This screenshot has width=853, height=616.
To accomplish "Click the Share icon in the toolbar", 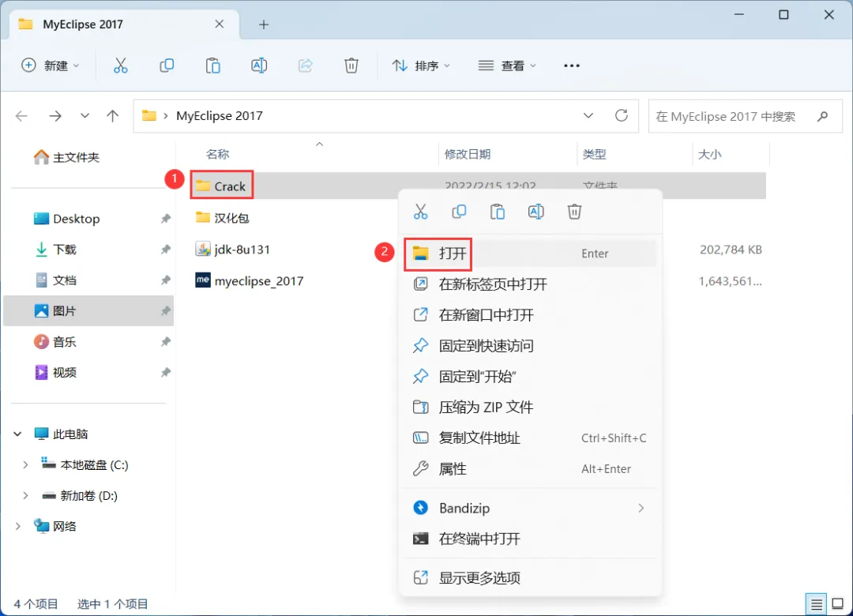I will pos(305,66).
